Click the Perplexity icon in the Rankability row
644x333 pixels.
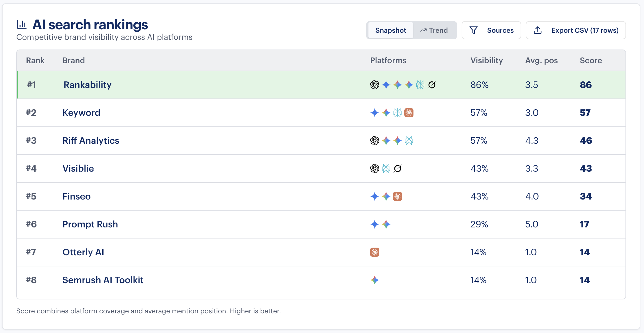coord(420,85)
